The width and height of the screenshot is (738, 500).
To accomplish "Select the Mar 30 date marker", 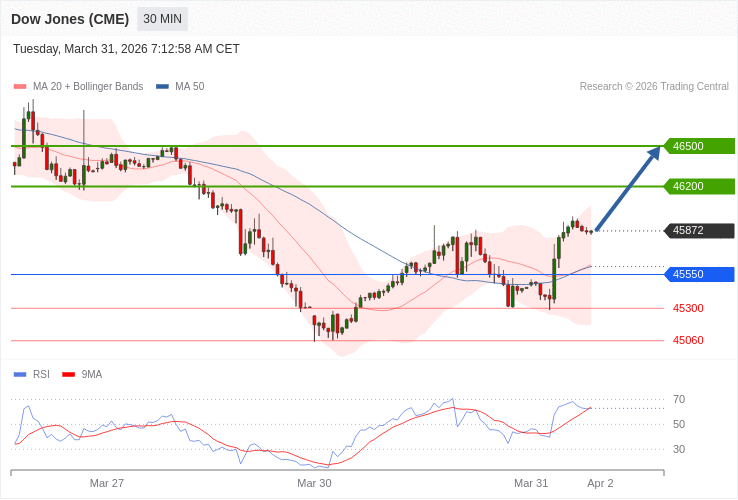I will (x=314, y=483).
